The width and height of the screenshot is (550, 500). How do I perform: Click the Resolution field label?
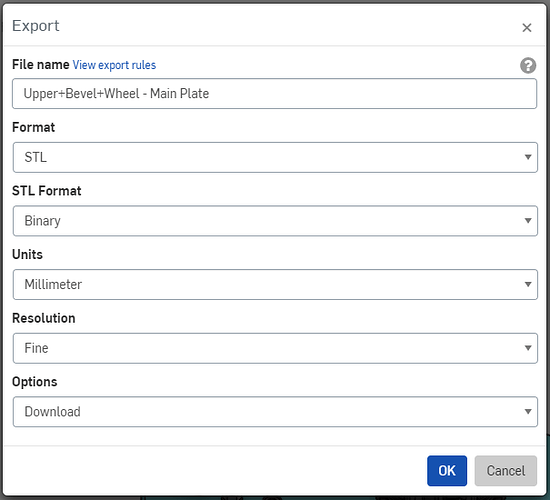point(44,318)
